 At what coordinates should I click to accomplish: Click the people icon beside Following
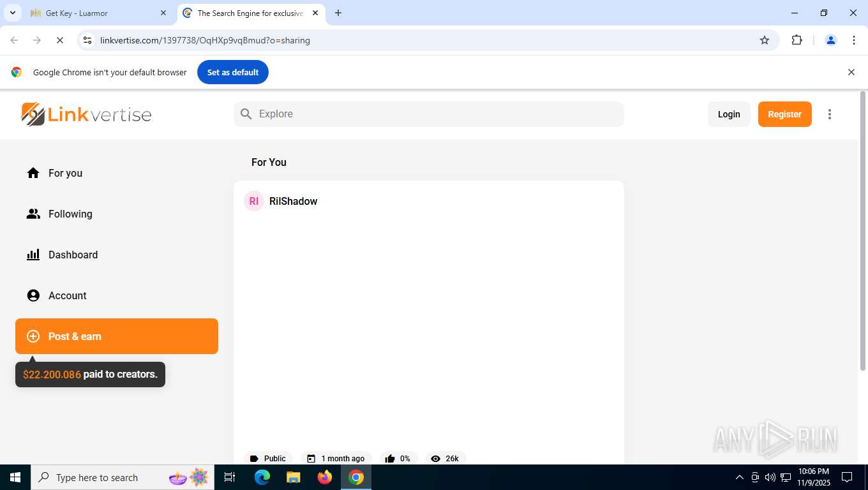click(33, 214)
